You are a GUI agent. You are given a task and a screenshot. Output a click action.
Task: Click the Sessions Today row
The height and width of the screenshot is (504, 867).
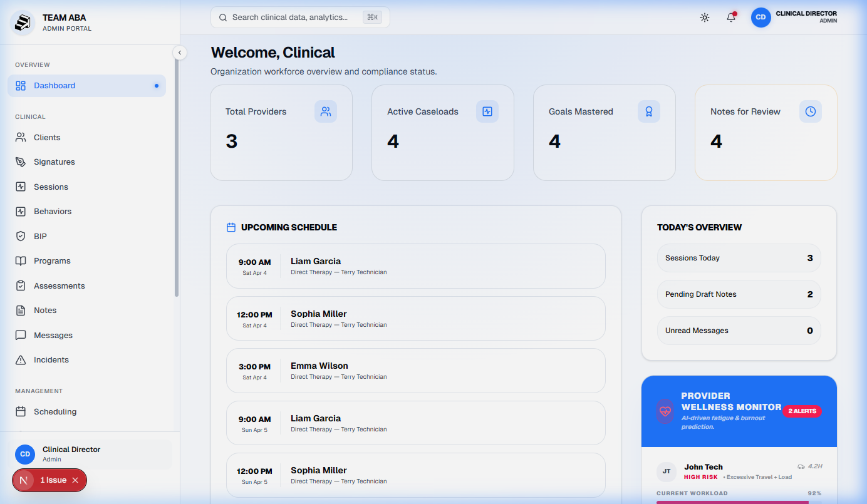[739, 258]
